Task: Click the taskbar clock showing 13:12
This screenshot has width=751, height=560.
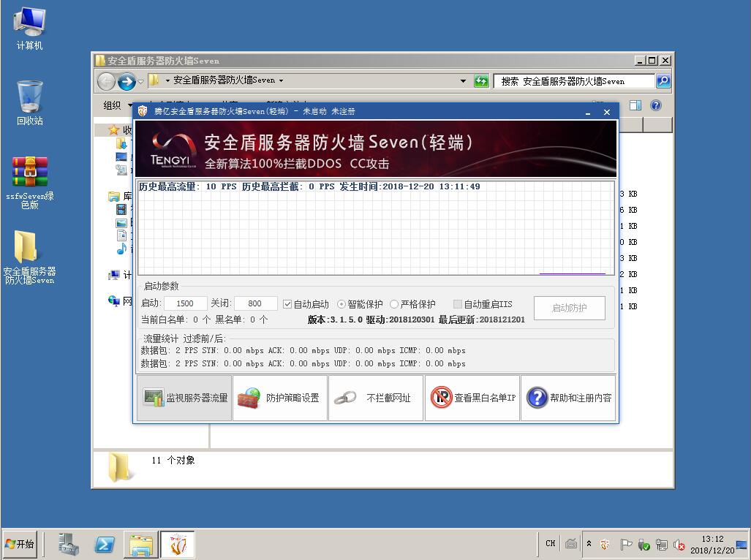Action: point(712,545)
